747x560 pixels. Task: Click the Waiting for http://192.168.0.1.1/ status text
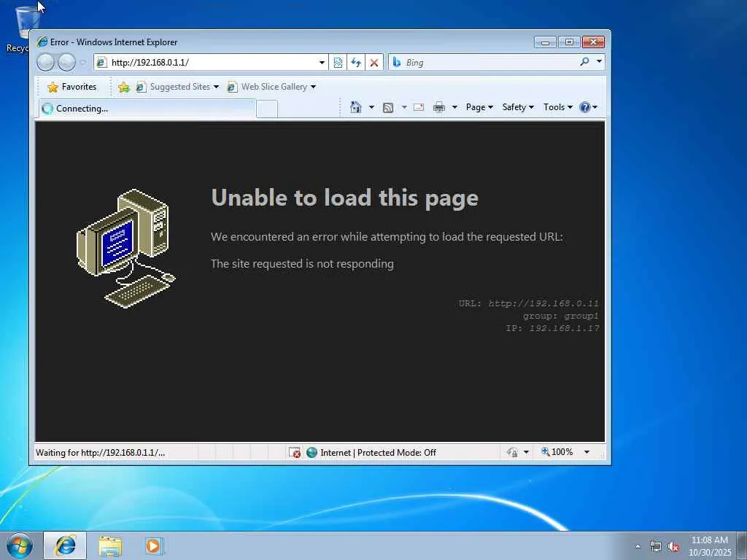(101, 452)
